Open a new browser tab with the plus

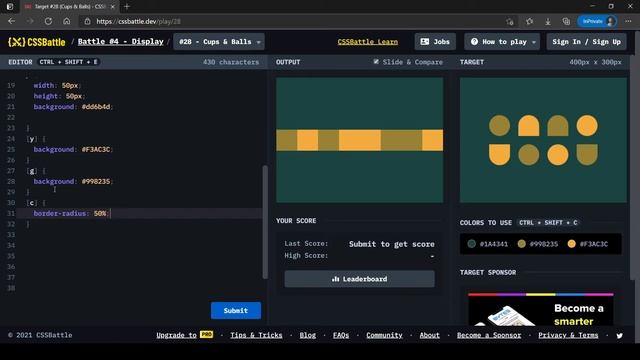coord(127,7)
